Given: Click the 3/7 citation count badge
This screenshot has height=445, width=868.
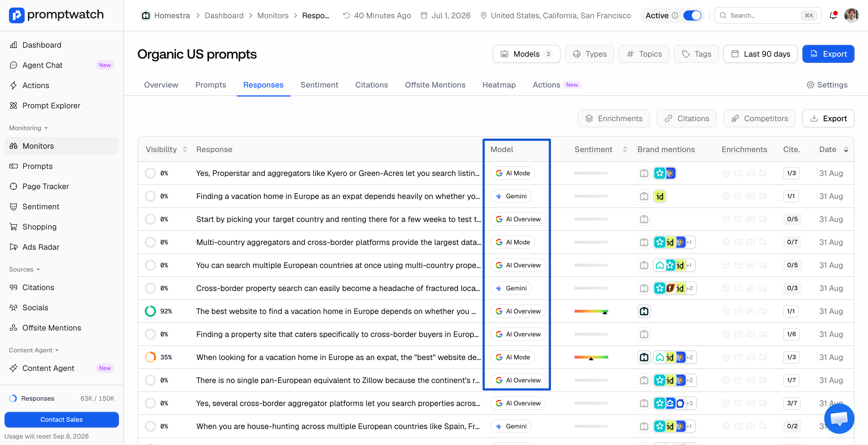Looking at the screenshot, I should coord(792,403).
